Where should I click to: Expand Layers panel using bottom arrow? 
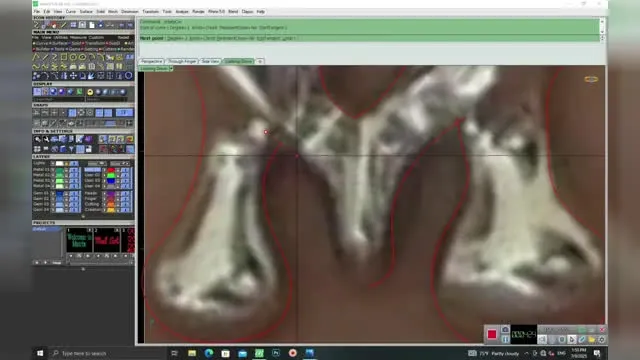pyautogui.click(x=83, y=216)
